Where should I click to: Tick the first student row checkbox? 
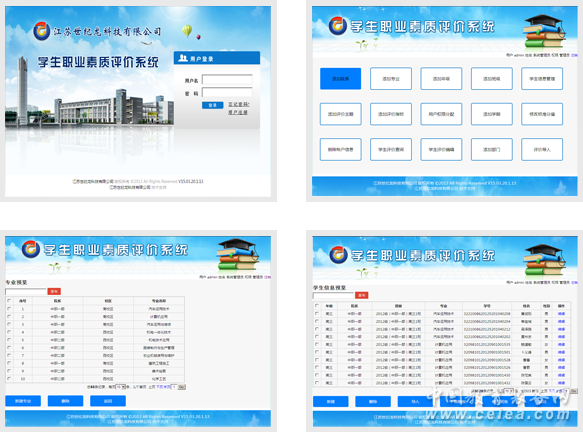[x=317, y=313]
